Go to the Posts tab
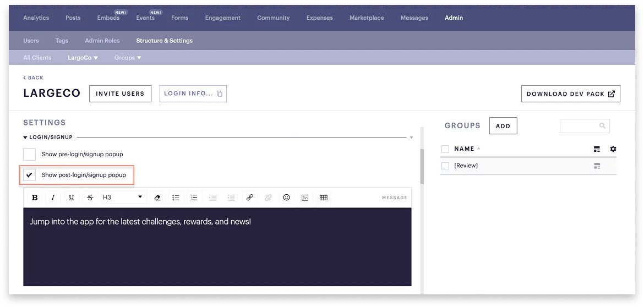Image resolution: width=644 pixels, height=307 pixels. click(73, 18)
